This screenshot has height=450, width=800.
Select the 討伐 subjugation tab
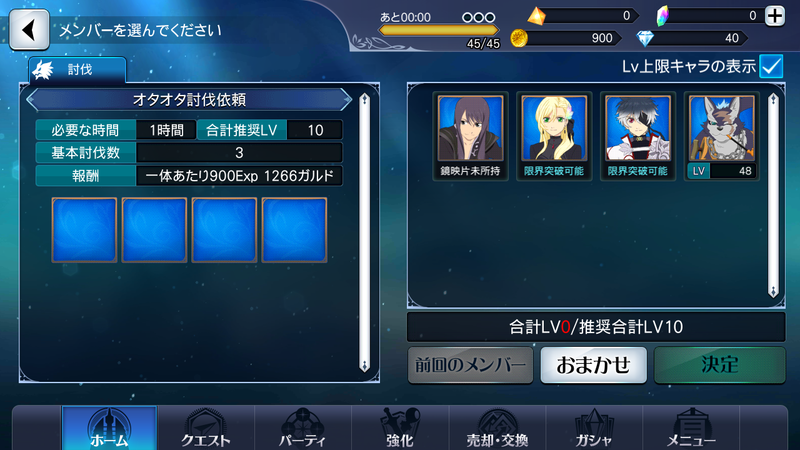click(x=78, y=69)
